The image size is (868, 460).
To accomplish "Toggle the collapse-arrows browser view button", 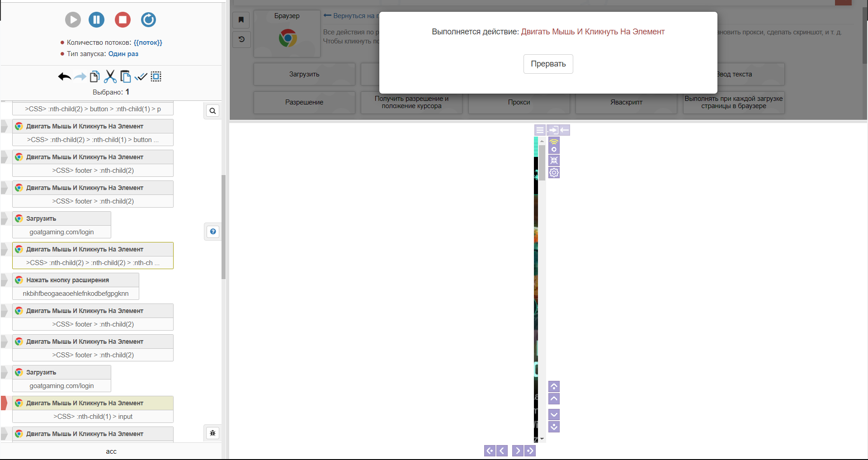I will click(554, 160).
